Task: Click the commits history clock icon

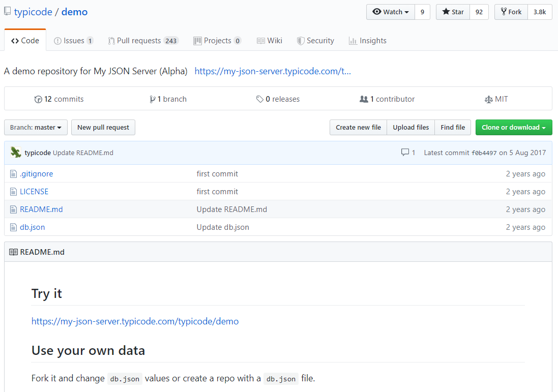Action: [38, 99]
